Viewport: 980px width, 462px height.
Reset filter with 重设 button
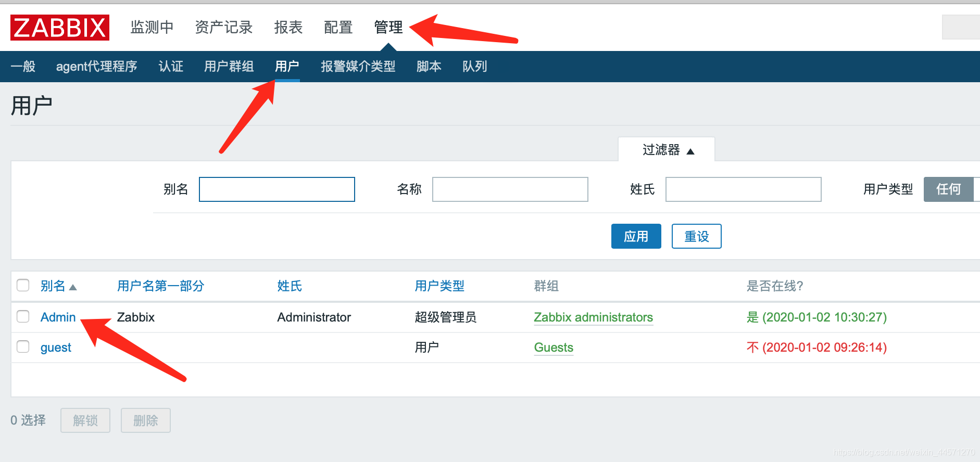click(697, 236)
